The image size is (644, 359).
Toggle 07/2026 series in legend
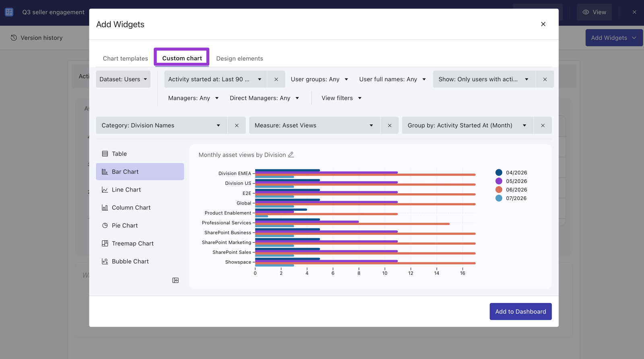[x=511, y=198]
